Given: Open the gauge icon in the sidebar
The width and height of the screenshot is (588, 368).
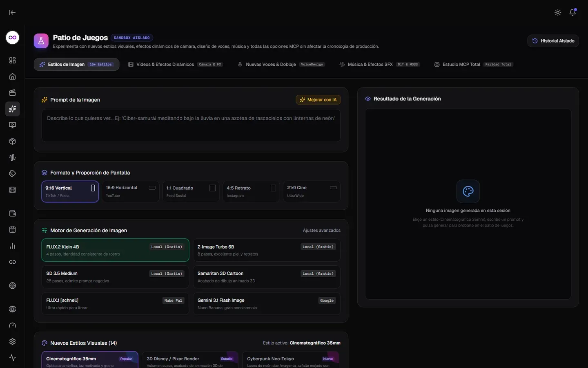Looking at the screenshot, I should [x=13, y=325].
